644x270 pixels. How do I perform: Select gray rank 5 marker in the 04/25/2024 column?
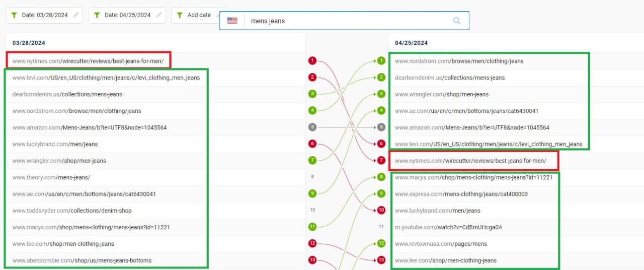381,127
